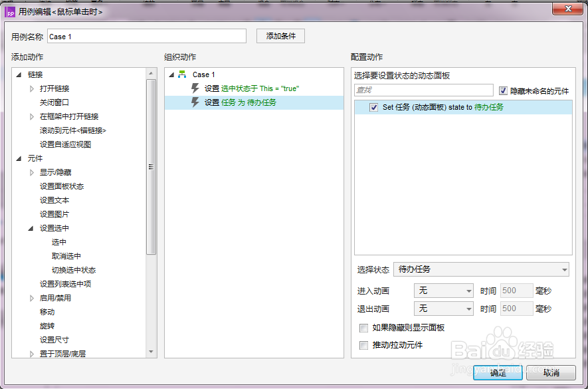Click scroll up arrow in 添加动作 list

click(x=151, y=73)
